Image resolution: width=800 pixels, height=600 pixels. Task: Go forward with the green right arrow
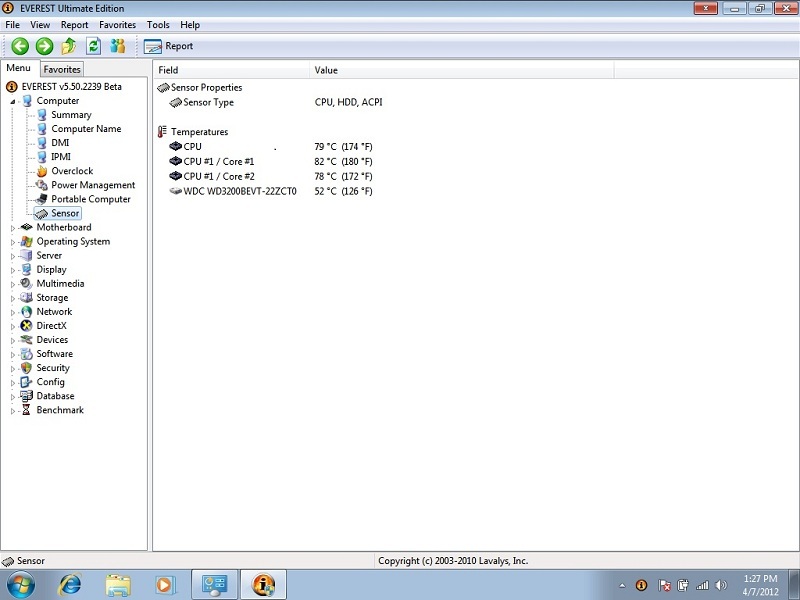pos(44,46)
